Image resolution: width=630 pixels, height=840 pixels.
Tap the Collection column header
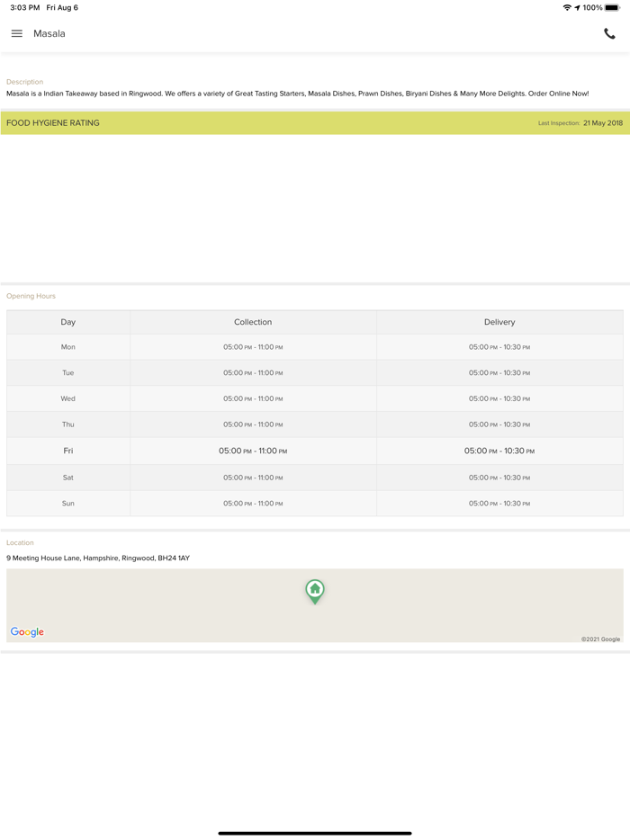[253, 322]
